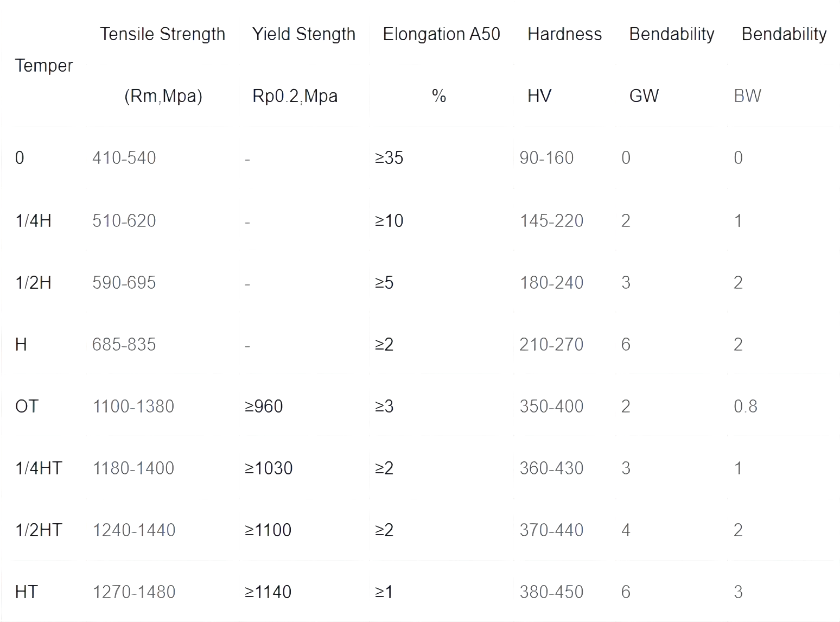Click the Hardness column header
Screen dimensions: 840x622
[565, 34]
